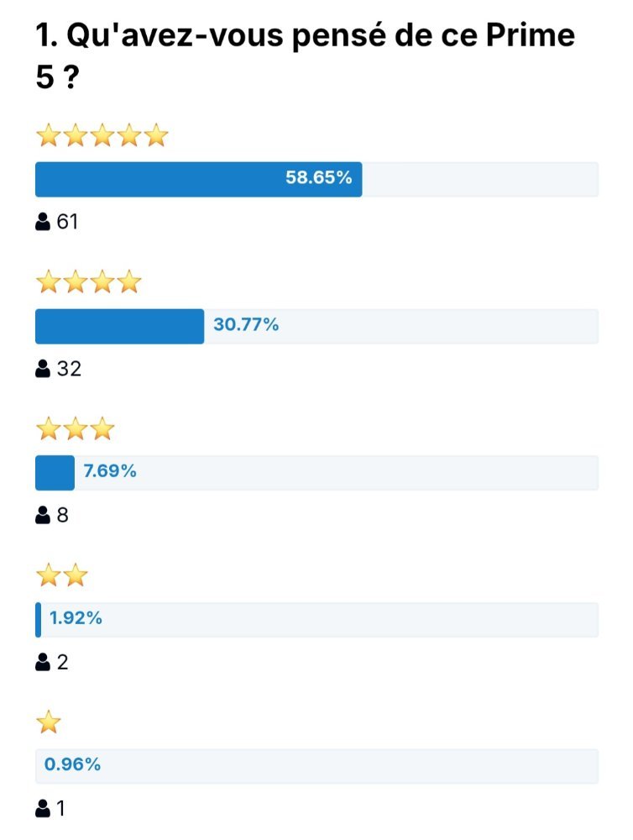Click the 7.69% progress bar
This screenshot has width=633, height=840.
(317, 473)
